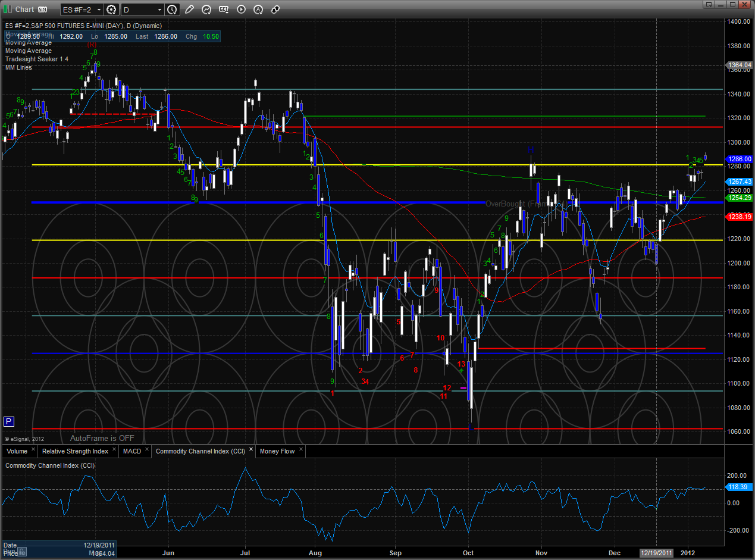Screen dimensions: 755x560
Task: Click the Dec label on time axis
Action: [x=614, y=553]
